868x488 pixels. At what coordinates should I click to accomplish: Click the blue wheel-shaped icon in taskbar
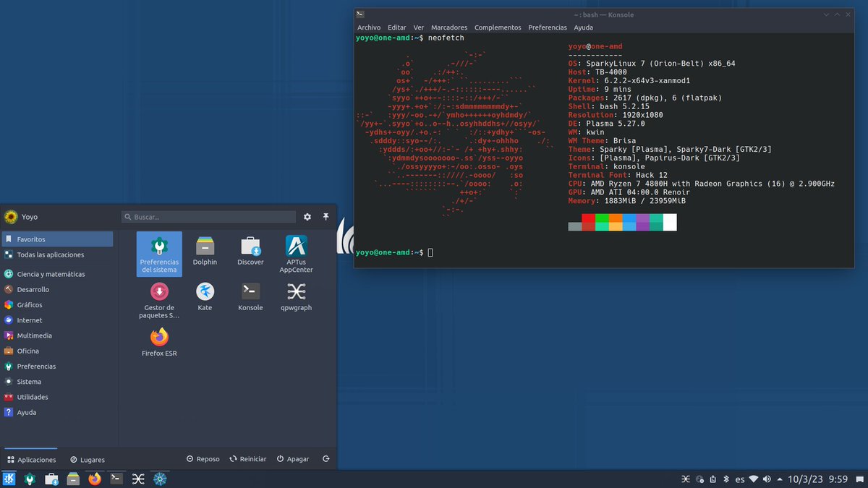click(159, 479)
